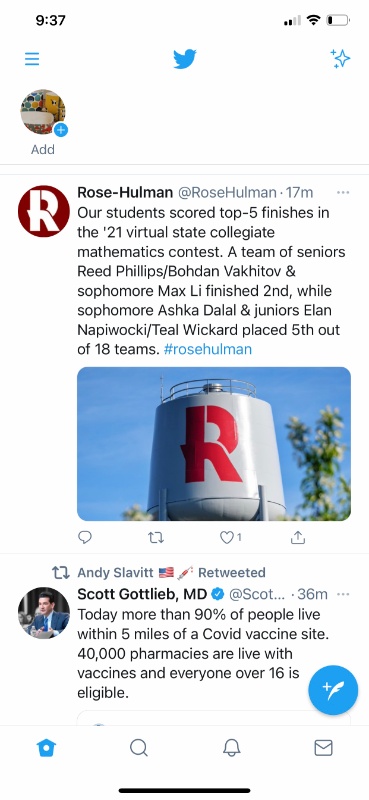Go to the Home tab
The image size is (369, 800).
(x=46, y=748)
